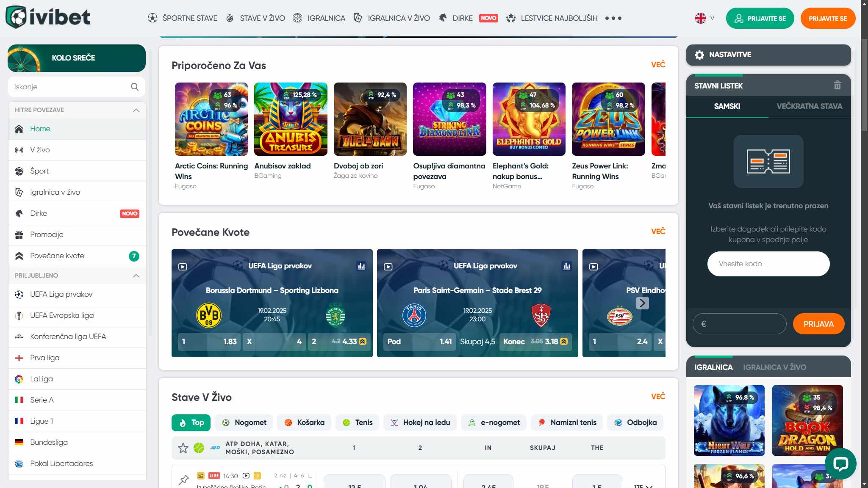868x488 pixels.
Task: Open Home in sidebar
Action: click(x=77, y=129)
